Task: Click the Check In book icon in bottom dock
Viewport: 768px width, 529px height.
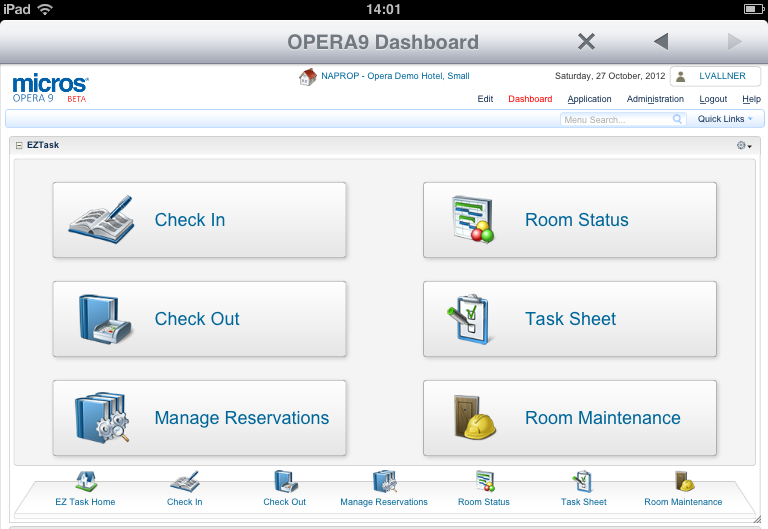Action: (x=185, y=481)
